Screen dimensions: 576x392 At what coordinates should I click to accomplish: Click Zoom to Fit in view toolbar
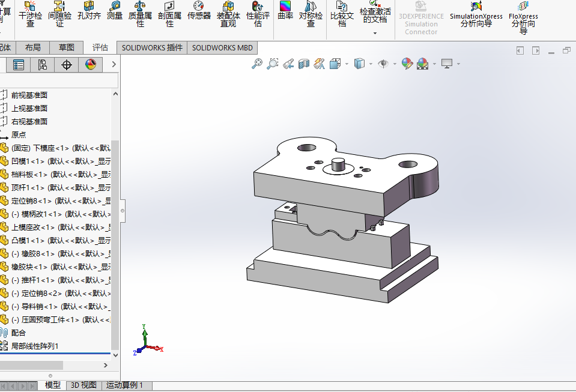257,64
